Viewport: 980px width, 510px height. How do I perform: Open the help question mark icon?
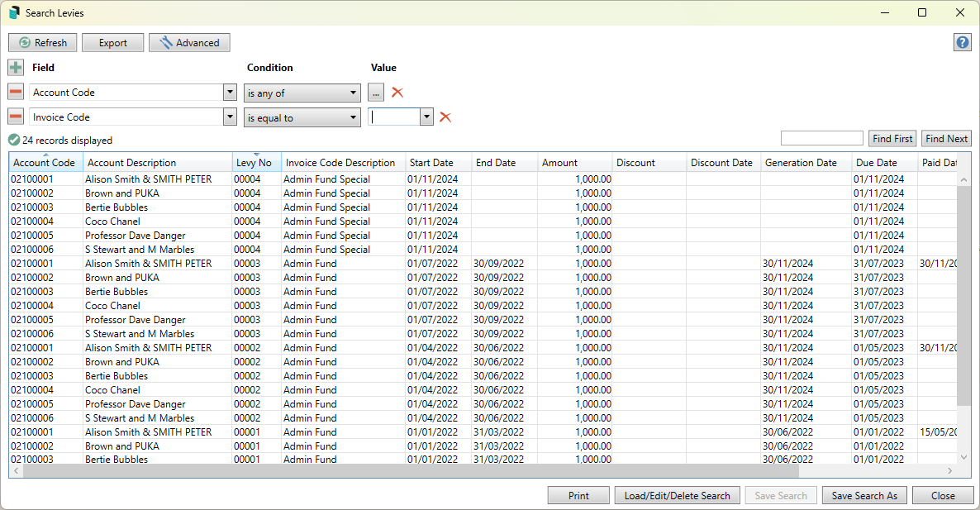click(962, 43)
